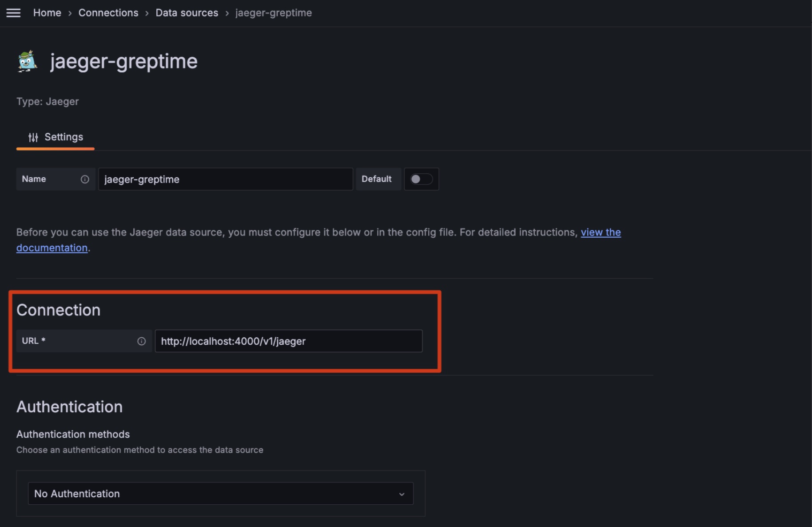Click the sliders icon on Settings tab

pos(33,137)
